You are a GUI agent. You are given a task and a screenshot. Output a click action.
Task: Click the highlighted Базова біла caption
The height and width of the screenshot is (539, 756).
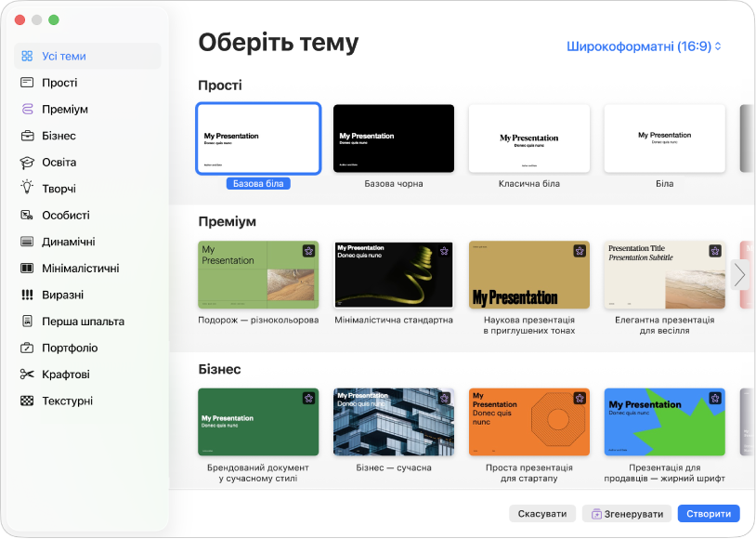pyautogui.click(x=258, y=184)
